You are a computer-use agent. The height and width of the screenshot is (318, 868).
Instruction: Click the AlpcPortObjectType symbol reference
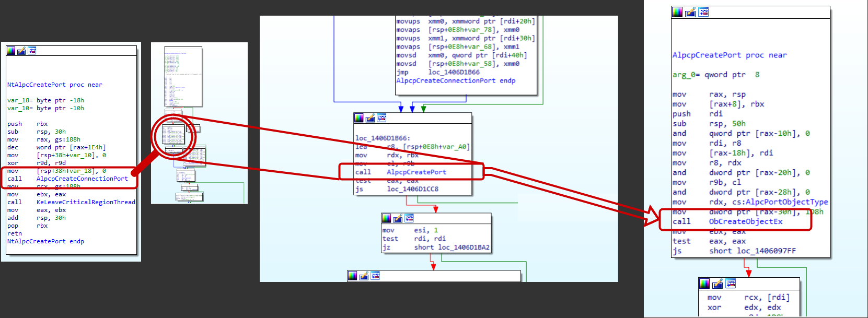(x=786, y=202)
